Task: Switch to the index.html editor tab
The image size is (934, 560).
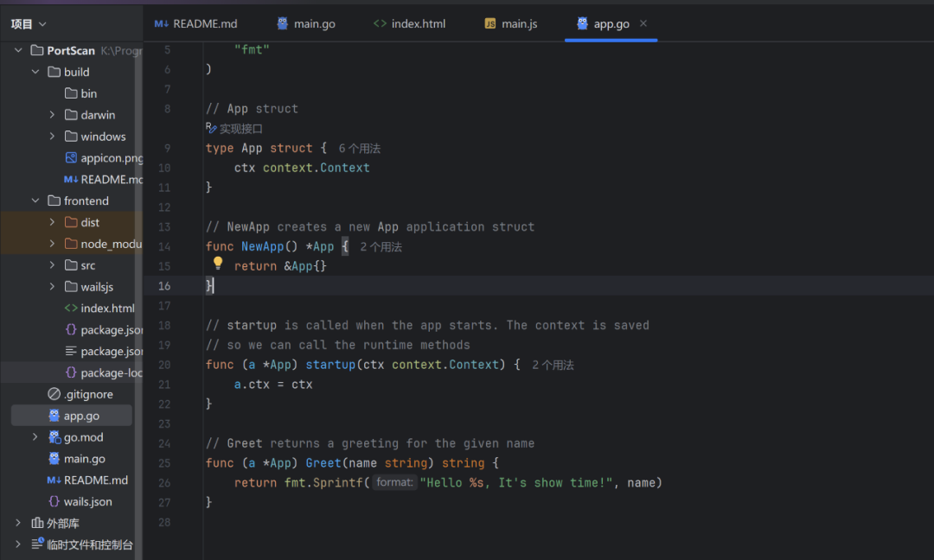Action: [x=409, y=24]
